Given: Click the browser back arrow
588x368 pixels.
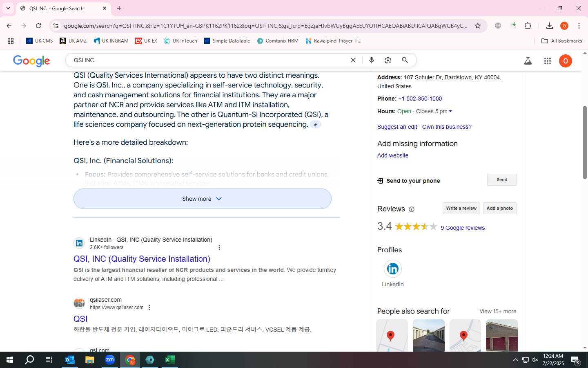Looking at the screenshot, I should (9, 26).
